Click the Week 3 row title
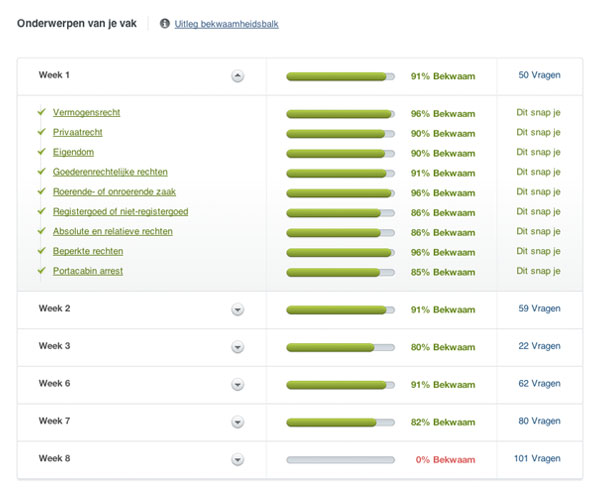 pos(55,346)
